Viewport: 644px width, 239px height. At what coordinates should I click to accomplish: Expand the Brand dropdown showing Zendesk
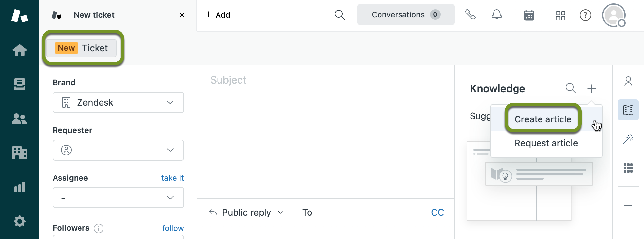point(118,102)
